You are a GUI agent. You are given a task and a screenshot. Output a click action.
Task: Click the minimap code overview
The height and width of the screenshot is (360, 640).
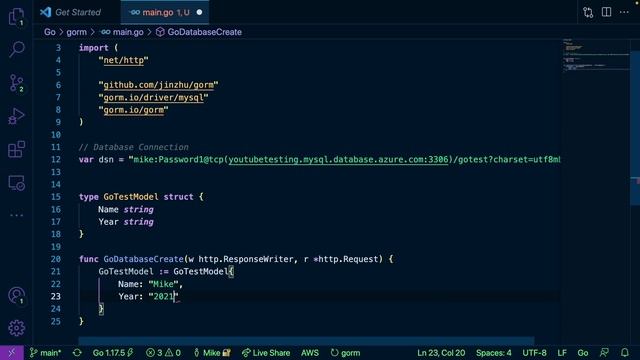[x=596, y=55]
